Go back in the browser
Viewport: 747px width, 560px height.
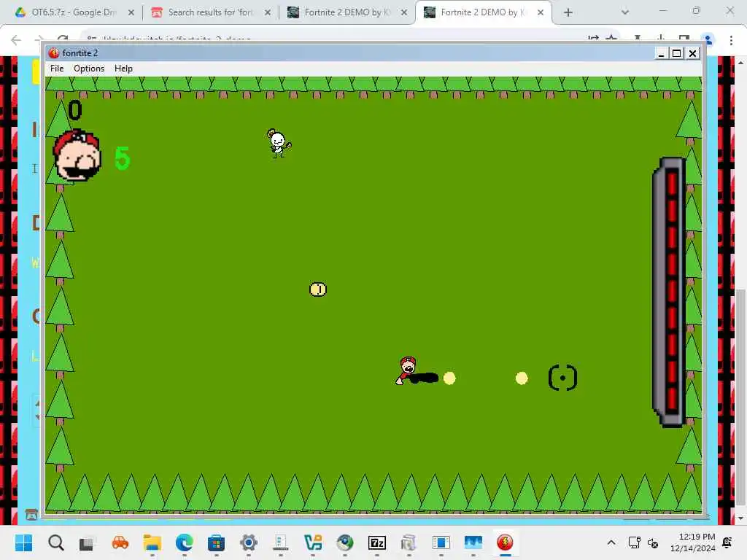point(16,40)
